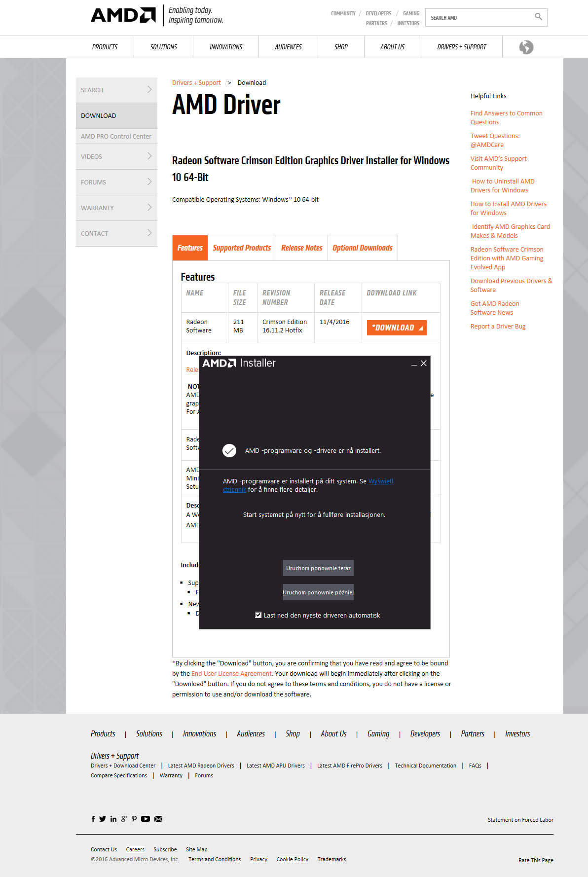
Task: Open AMD Google Plus icon
Action: pyautogui.click(x=124, y=819)
